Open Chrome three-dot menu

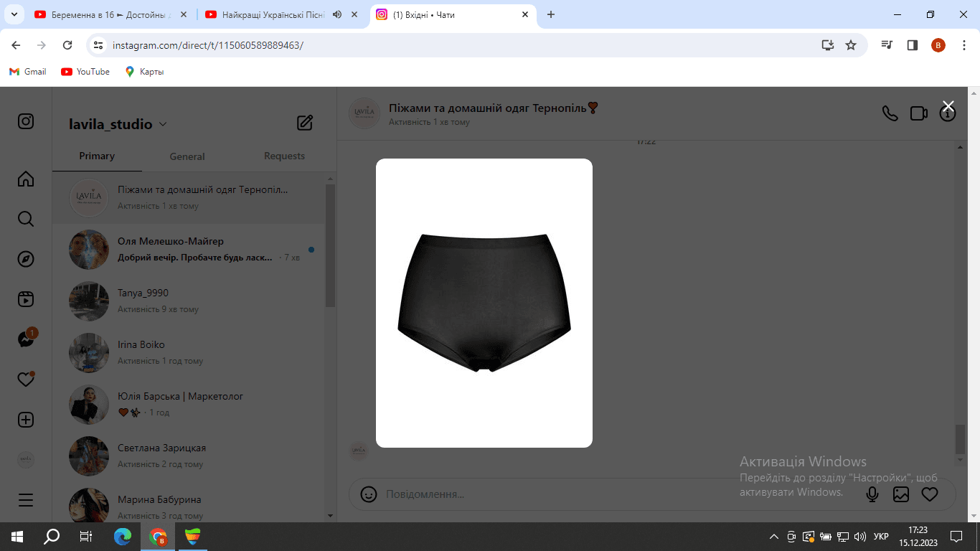(963, 45)
